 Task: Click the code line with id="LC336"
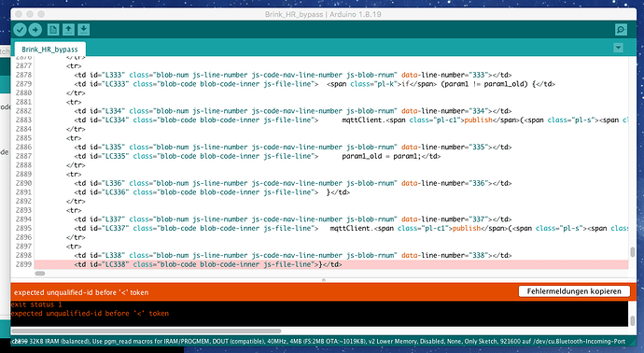click(x=212, y=192)
